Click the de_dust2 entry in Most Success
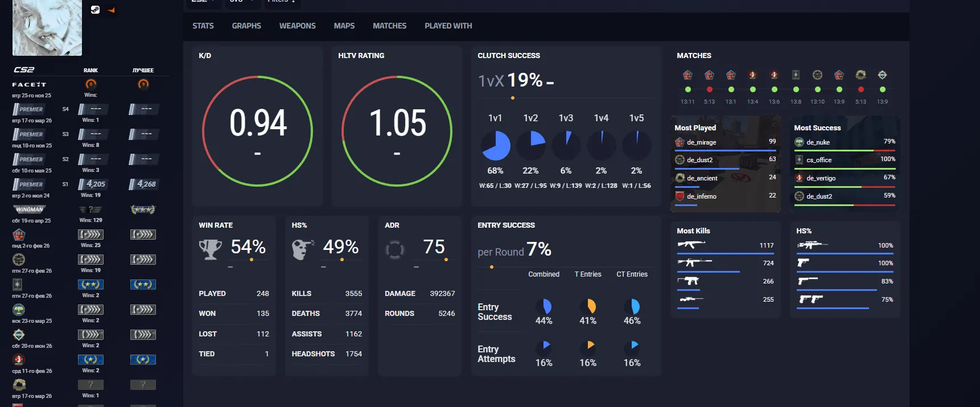The image size is (980, 407). coord(845,197)
